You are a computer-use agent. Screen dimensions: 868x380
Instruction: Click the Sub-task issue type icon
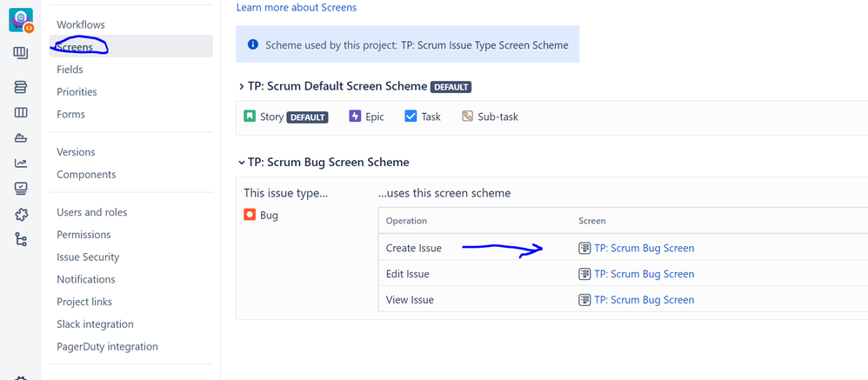click(468, 117)
